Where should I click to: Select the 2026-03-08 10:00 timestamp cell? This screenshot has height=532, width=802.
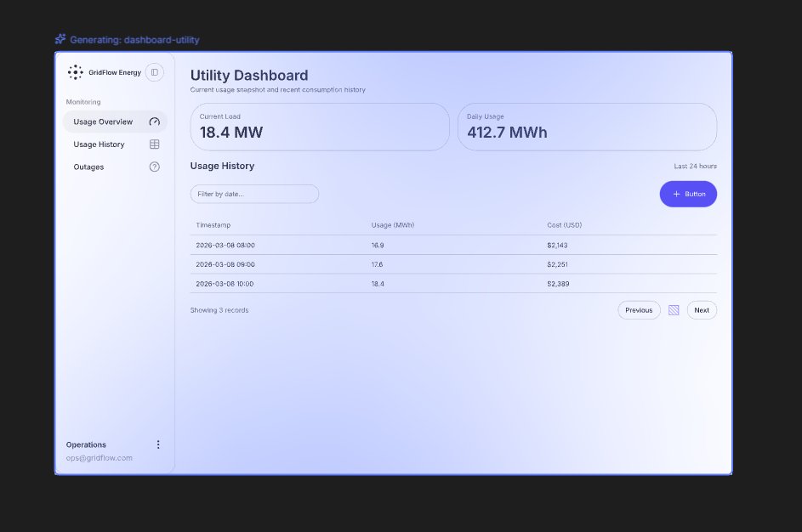(225, 284)
